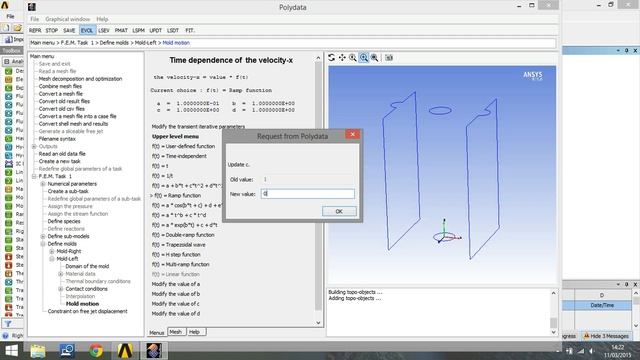The height and width of the screenshot is (360, 640).
Task: Click 'Constraint on free jet displacement'
Action: (87, 311)
